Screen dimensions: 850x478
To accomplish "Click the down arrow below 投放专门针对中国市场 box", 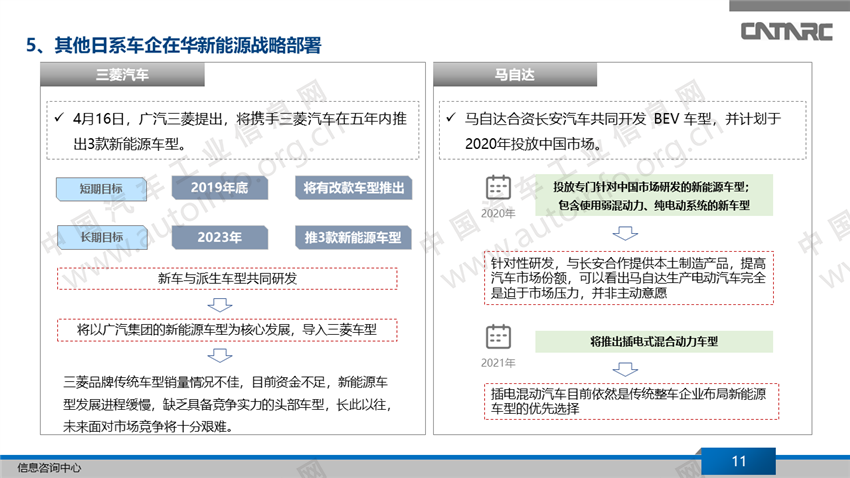I will tap(625, 234).
